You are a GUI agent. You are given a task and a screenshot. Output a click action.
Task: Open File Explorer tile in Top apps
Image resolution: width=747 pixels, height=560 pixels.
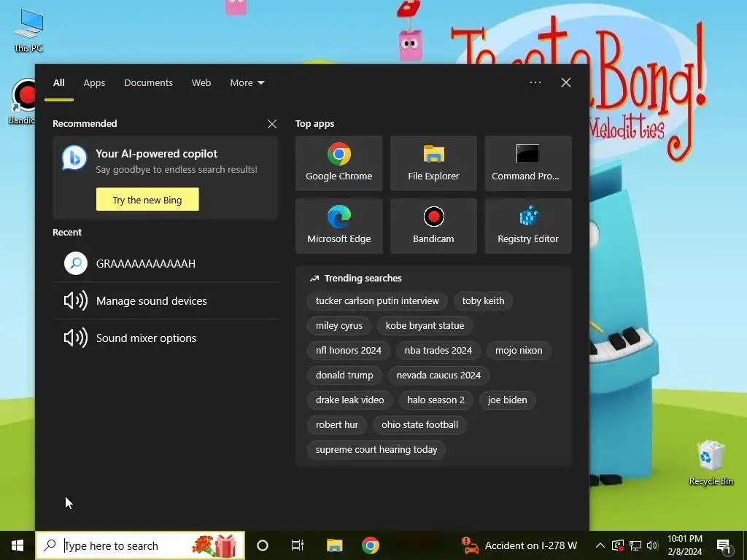click(x=433, y=163)
